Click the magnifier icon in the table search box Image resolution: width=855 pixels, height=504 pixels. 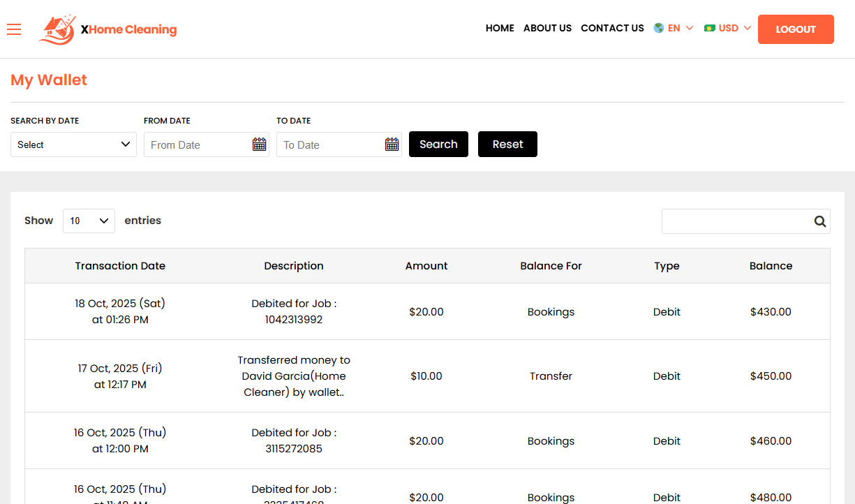pyautogui.click(x=819, y=221)
